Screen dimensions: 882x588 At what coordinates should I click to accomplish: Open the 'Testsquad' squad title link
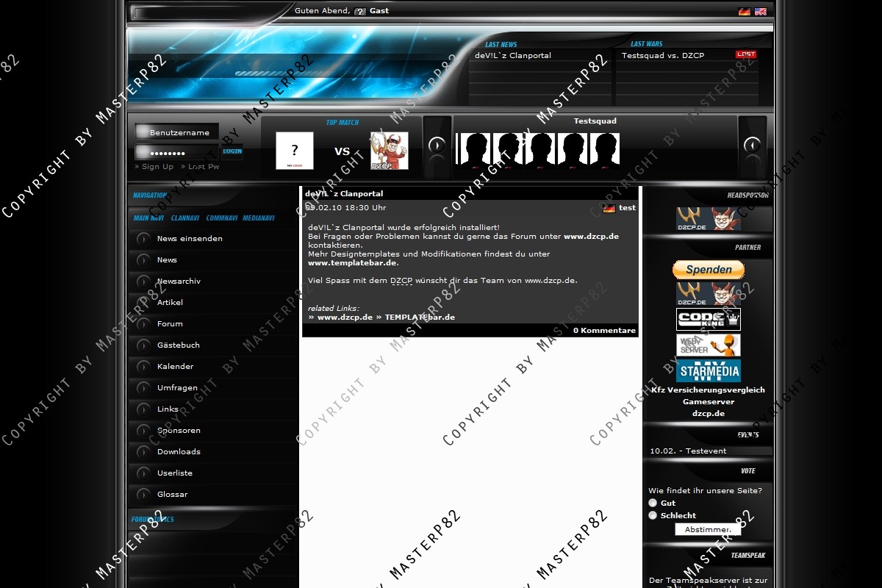595,121
